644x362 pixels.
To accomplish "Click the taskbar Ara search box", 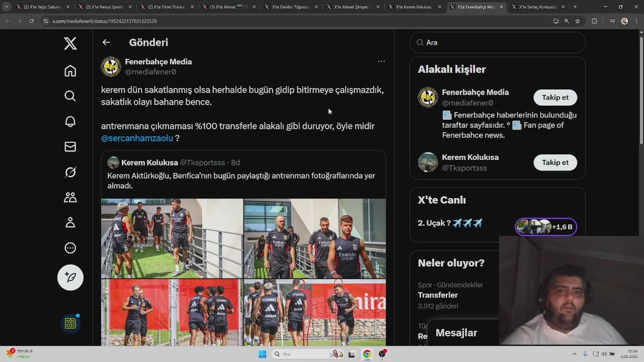I will click(x=308, y=354).
